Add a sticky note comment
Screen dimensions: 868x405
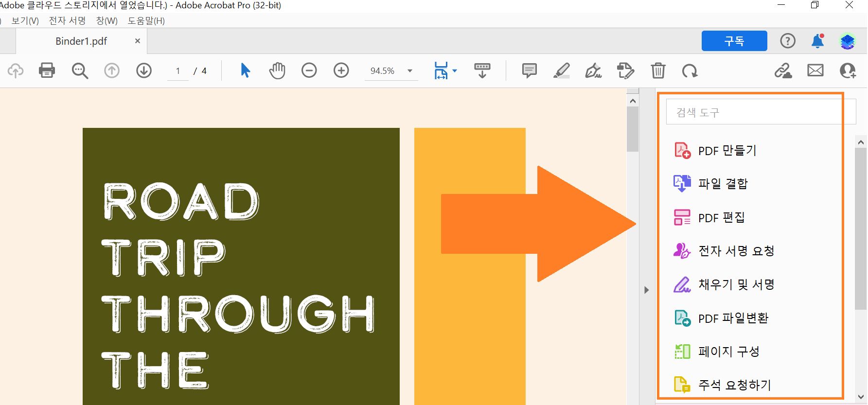(529, 70)
